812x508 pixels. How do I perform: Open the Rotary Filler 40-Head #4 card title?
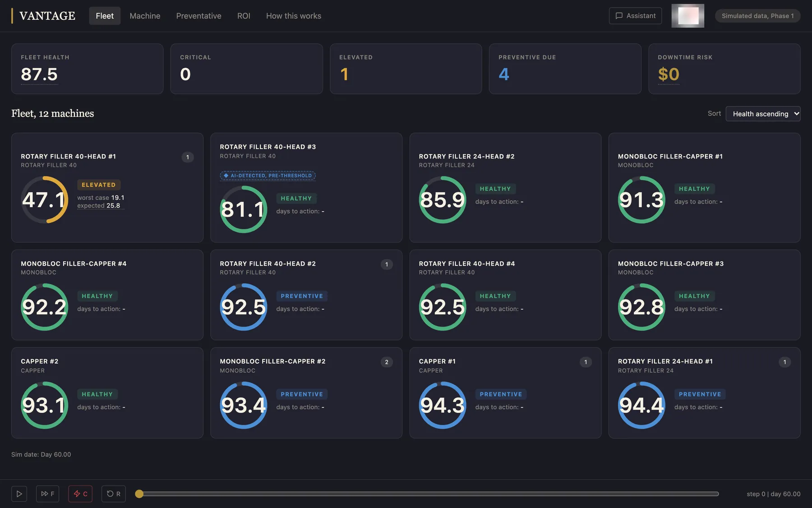tap(467, 264)
